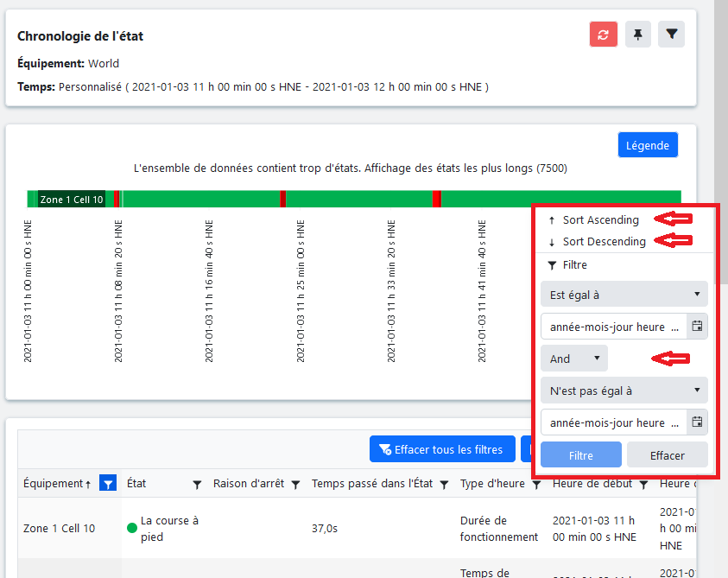728x578 pixels.
Task: Expand the 'N'est pas égal à' dropdown
Action: 624,391
